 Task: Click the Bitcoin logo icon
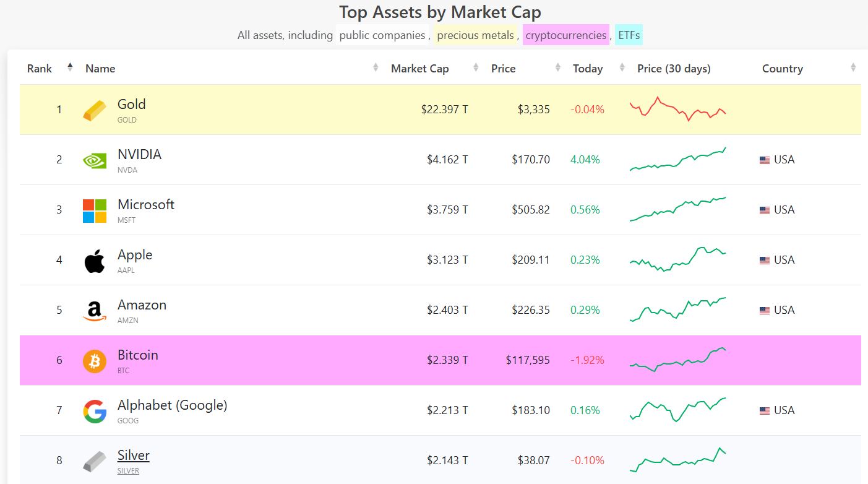tap(95, 361)
